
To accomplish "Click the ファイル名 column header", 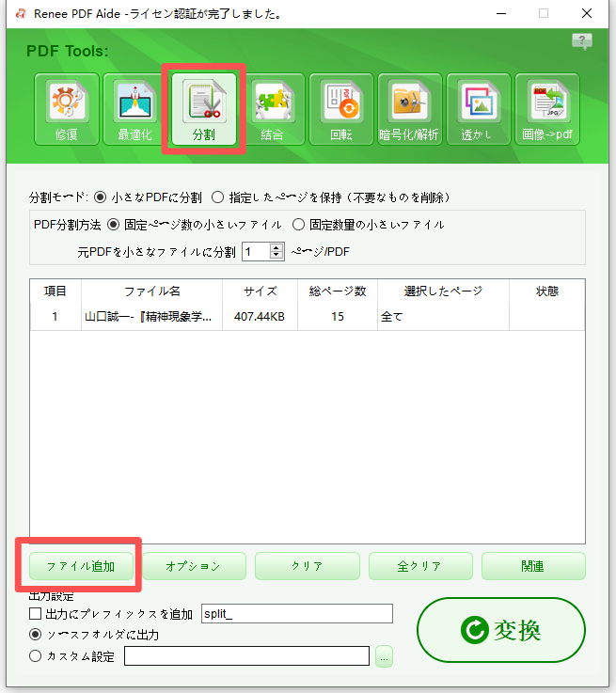I will click(x=152, y=291).
